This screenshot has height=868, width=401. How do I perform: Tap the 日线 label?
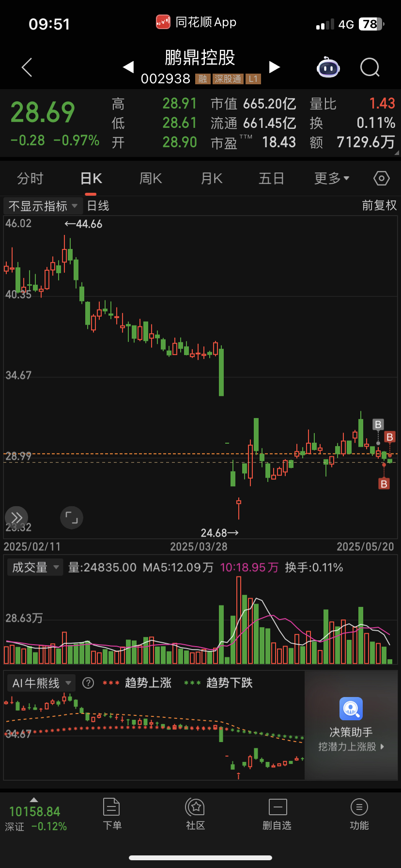click(x=98, y=206)
